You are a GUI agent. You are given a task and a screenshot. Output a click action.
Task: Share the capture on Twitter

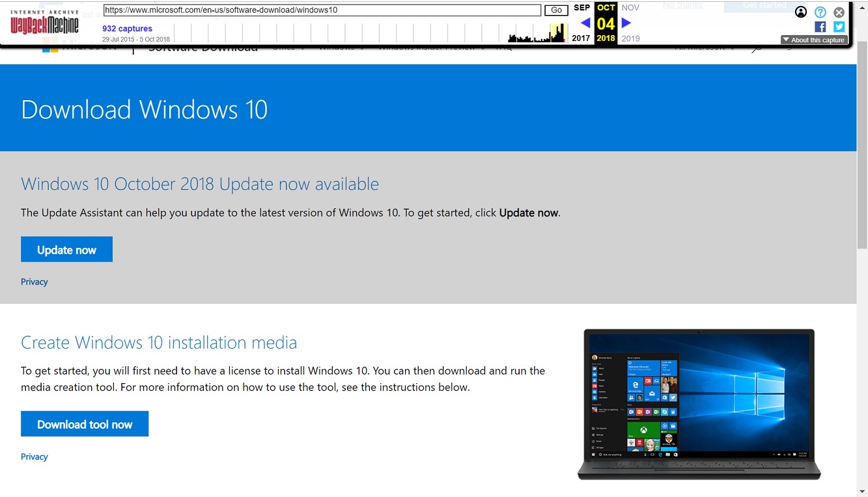(839, 27)
